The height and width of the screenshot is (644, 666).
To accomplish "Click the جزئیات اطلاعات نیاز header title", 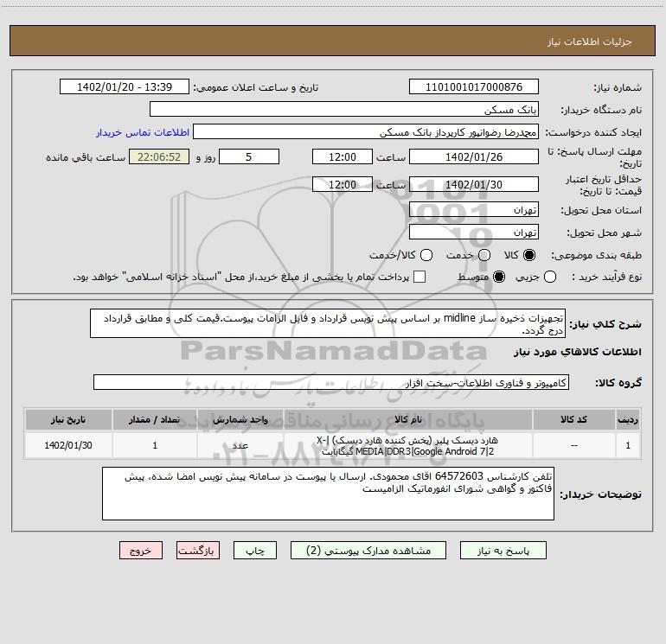I will pos(590,41).
